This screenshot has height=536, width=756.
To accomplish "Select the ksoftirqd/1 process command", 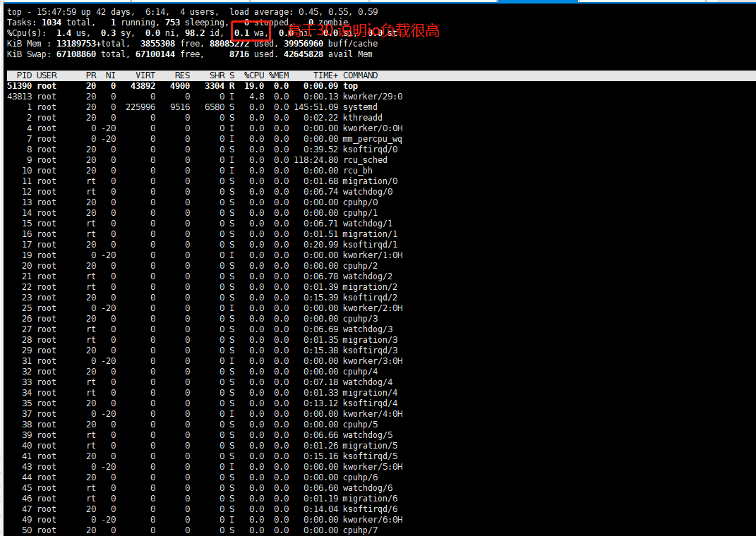I will tap(371, 245).
